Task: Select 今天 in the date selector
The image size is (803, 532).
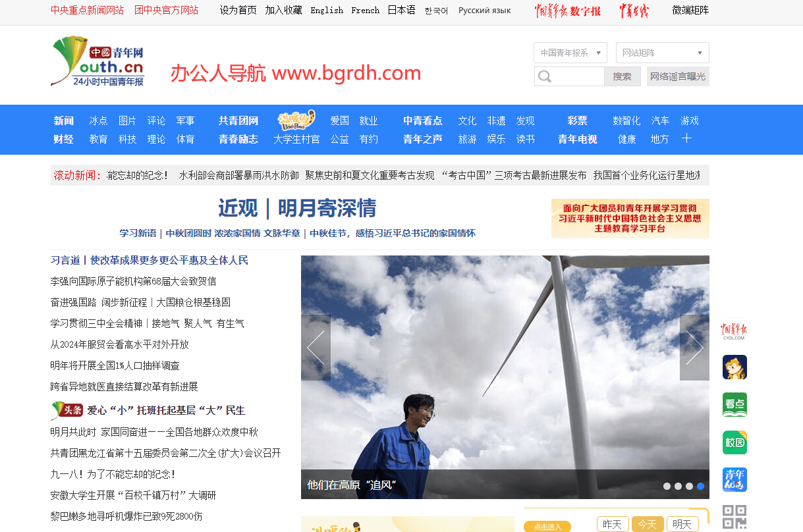Action: click(648, 524)
